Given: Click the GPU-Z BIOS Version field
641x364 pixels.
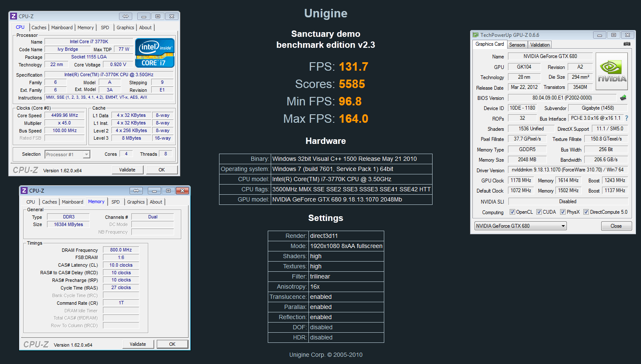Looking at the screenshot, I should [562, 98].
